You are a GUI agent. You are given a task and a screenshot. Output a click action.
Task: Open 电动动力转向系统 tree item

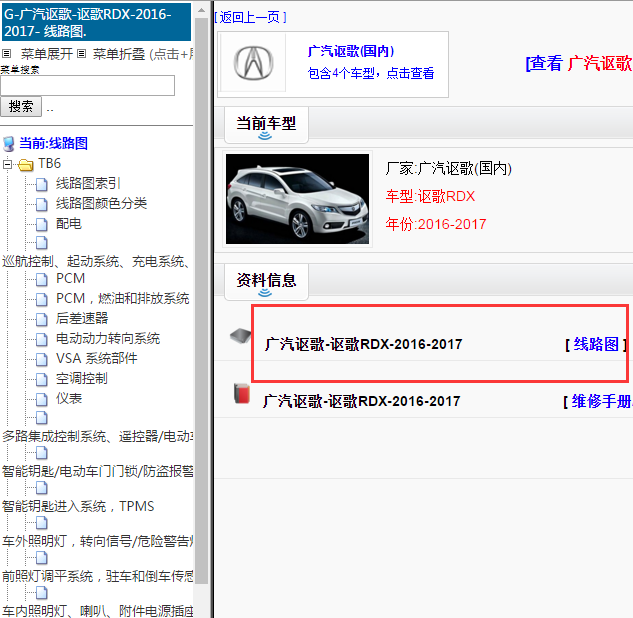[108, 339]
